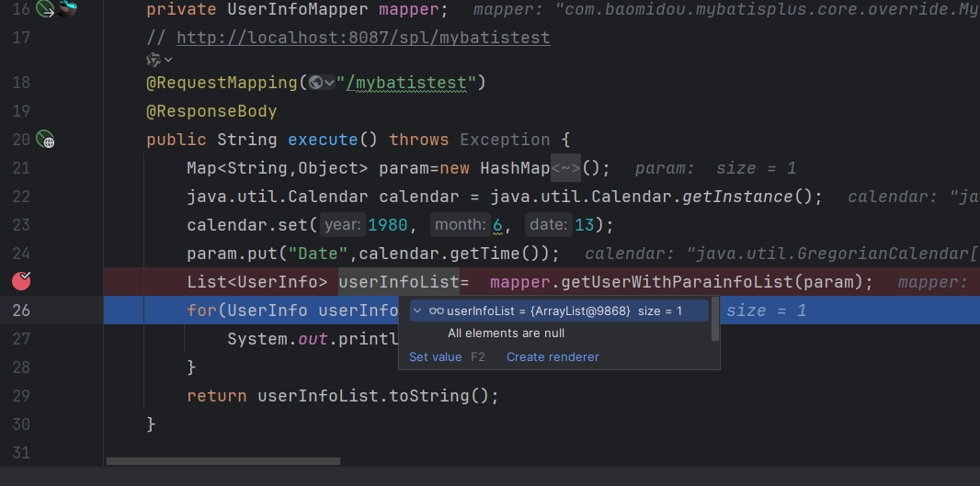
Task: Open the localhost:8087 mybatistest URL in the comment
Action: click(x=363, y=39)
